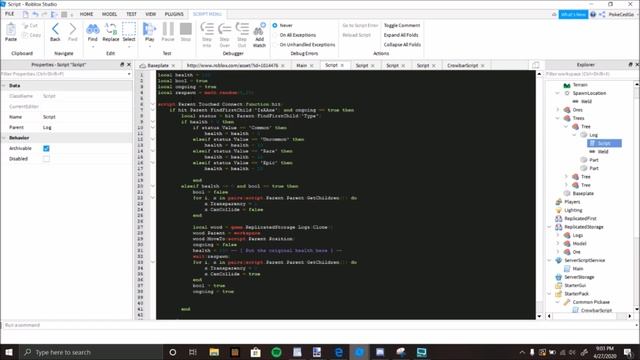640x360 pixels.
Task: Click New file icon in quick access bar
Action: (x=25, y=14)
